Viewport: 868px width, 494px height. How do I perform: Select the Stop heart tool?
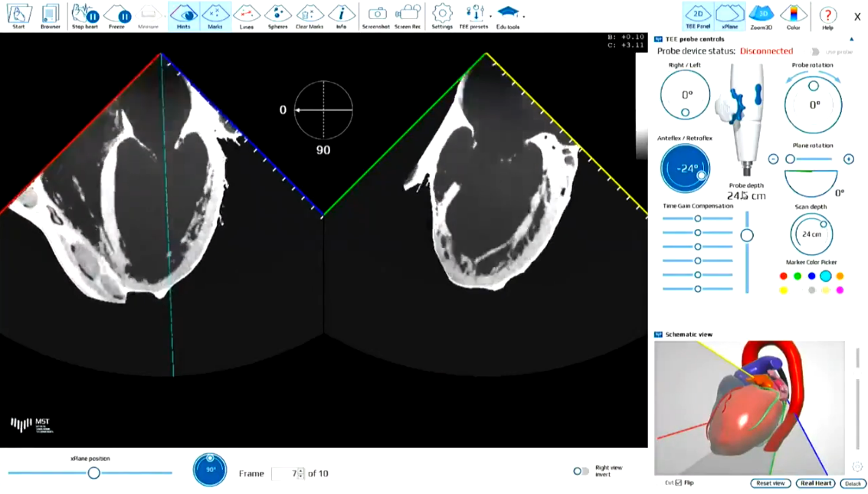84,14
